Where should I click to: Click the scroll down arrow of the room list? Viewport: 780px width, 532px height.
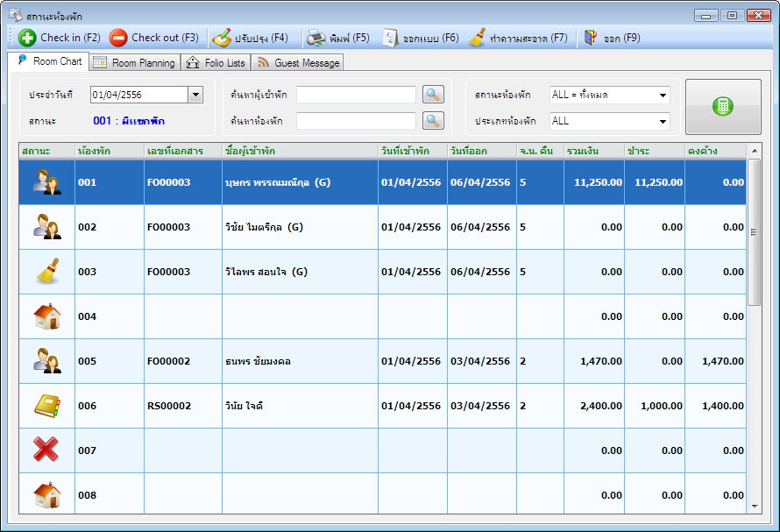click(x=755, y=506)
